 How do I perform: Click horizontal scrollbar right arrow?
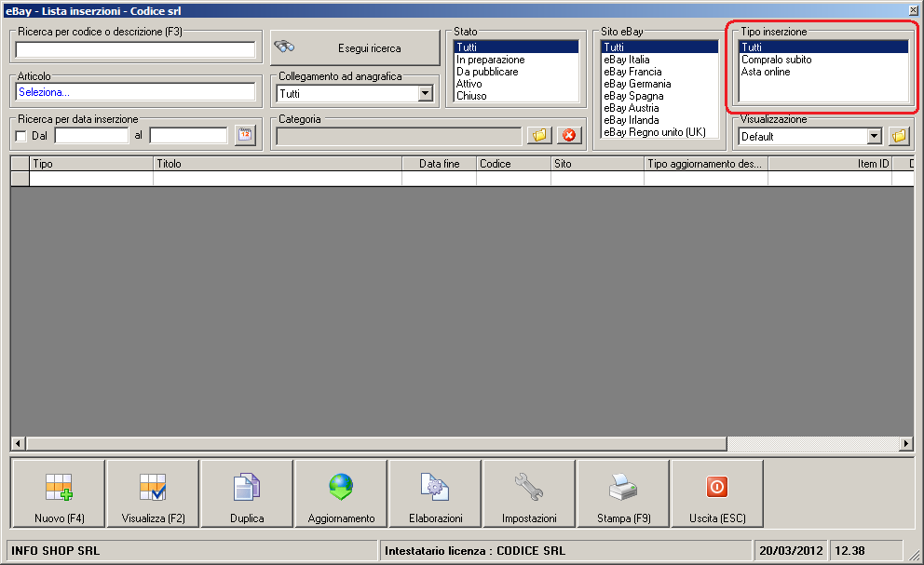[x=906, y=443]
